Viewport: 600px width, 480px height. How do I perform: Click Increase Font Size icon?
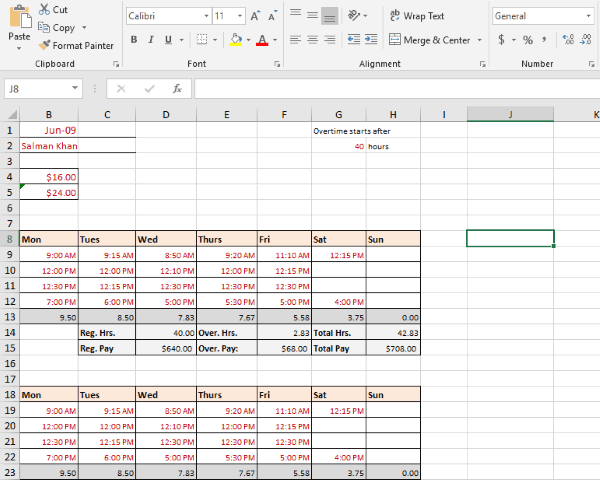click(256, 16)
